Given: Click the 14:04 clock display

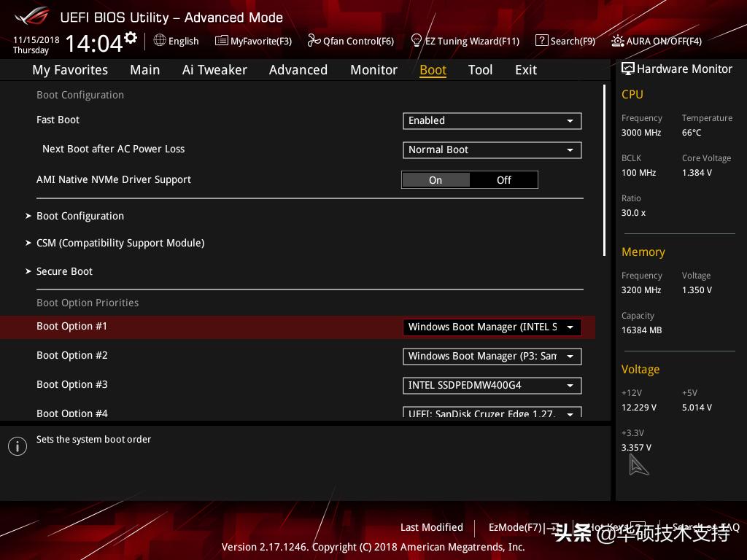Looking at the screenshot, I should coord(94,43).
